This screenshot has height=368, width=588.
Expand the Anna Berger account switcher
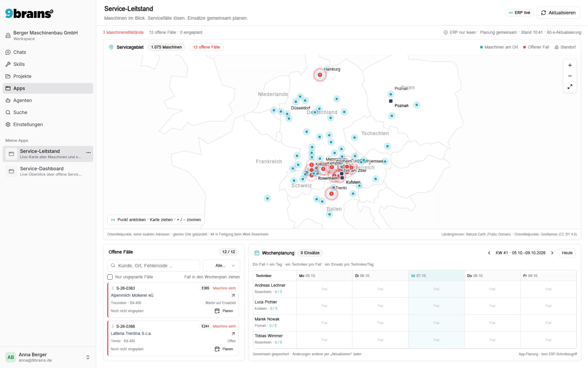pos(88,357)
